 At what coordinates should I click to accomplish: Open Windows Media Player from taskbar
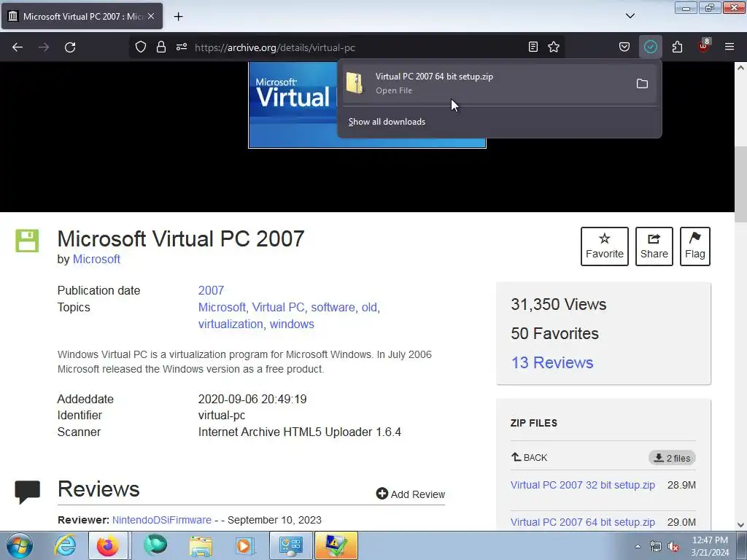pyautogui.click(x=245, y=545)
